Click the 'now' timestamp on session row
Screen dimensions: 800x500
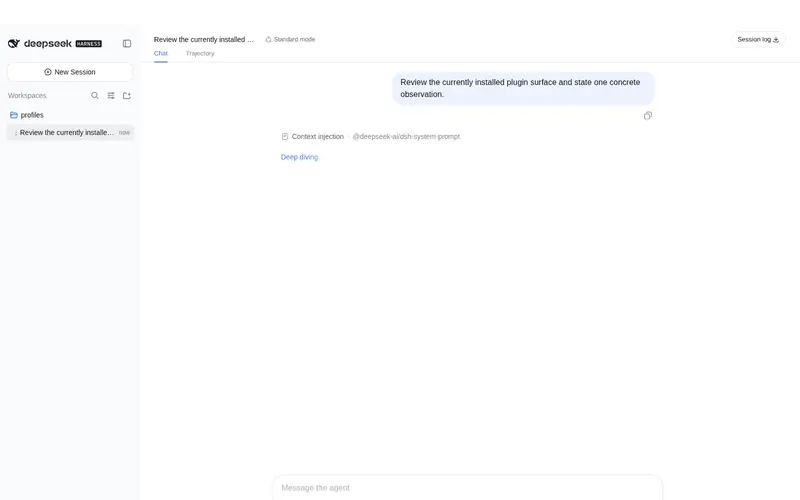[x=124, y=132]
